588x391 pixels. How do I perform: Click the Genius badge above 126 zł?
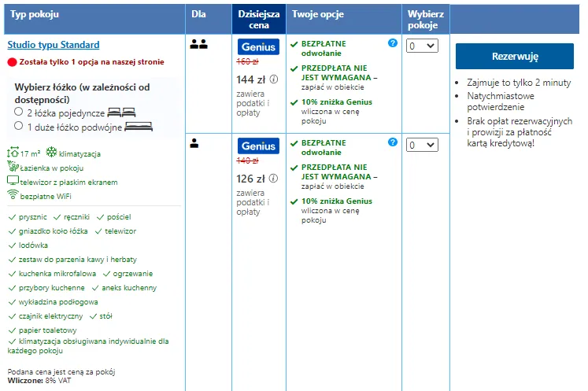[x=258, y=146]
